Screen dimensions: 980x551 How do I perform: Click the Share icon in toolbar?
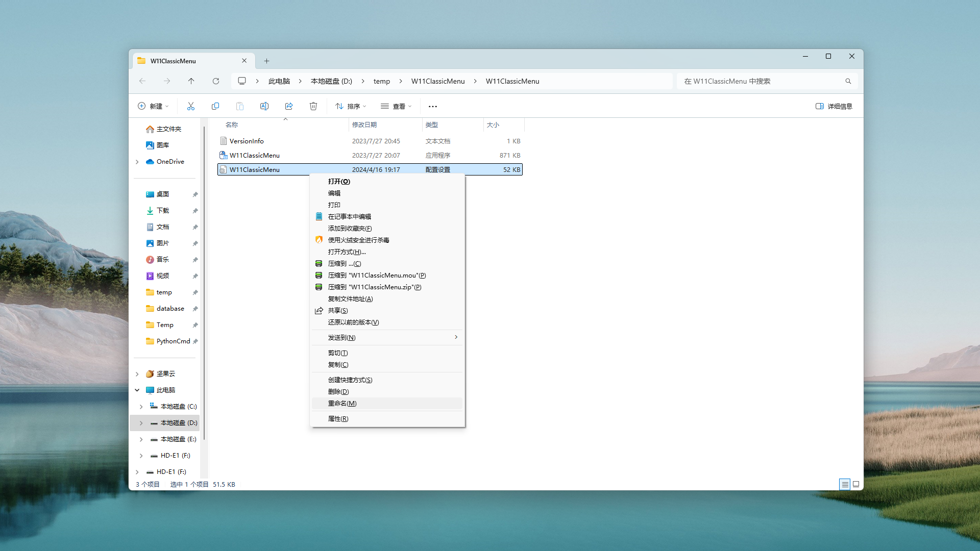289,106
